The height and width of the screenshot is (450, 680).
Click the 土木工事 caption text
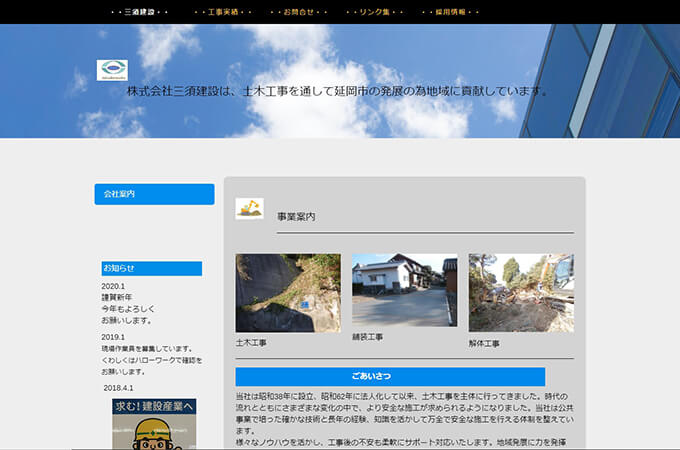click(x=251, y=342)
